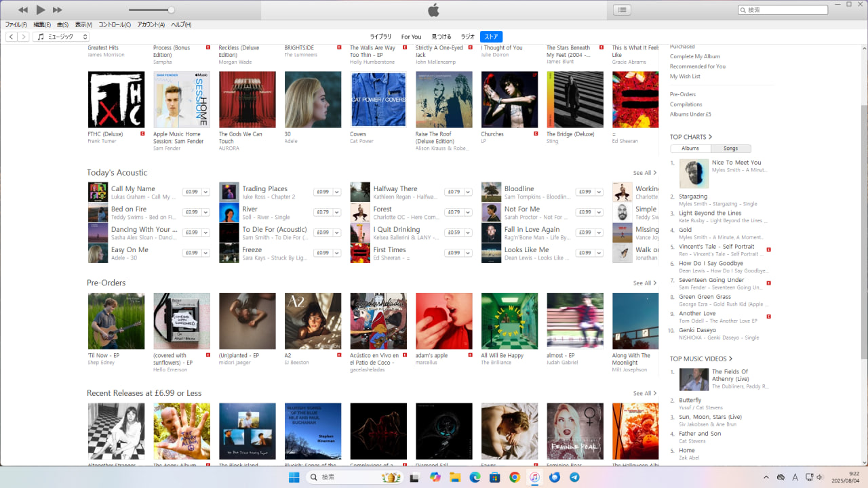This screenshot has height=488, width=868.
Task: Click the 検索 search field in iTunes
Action: coord(786,10)
